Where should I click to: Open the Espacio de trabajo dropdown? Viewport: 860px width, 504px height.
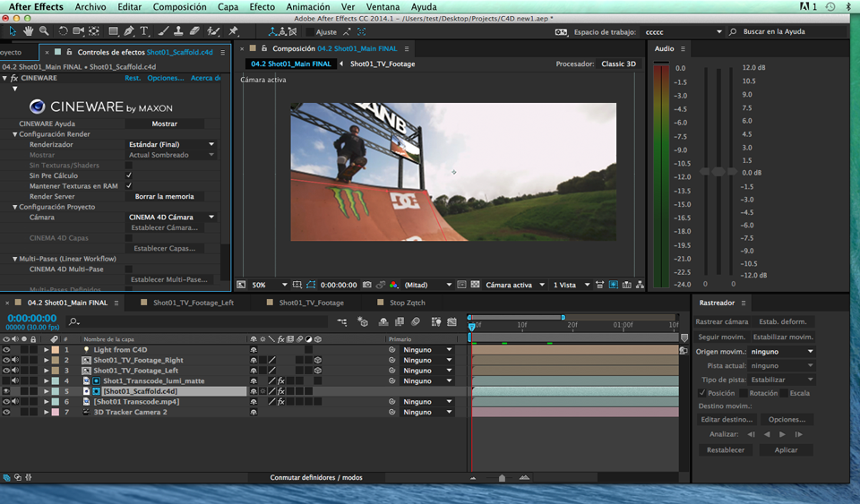(x=683, y=31)
